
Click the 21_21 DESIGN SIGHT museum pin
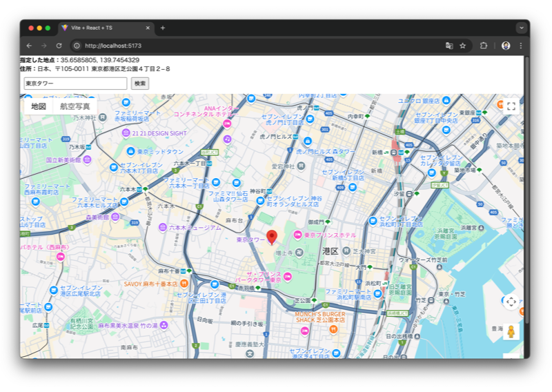click(126, 133)
